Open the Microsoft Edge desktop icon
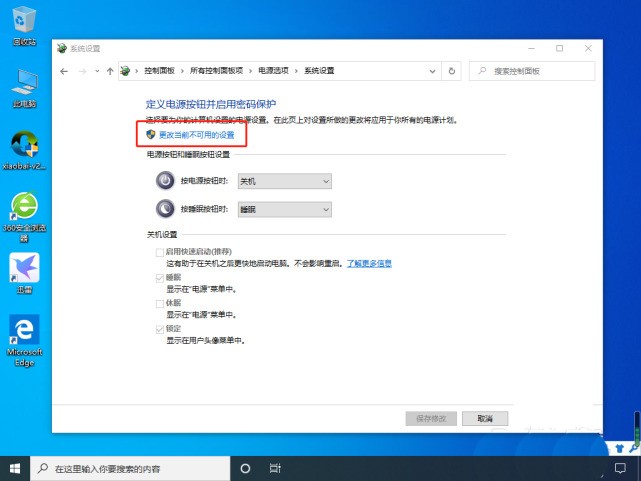The height and width of the screenshot is (481, 641). tap(24, 341)
